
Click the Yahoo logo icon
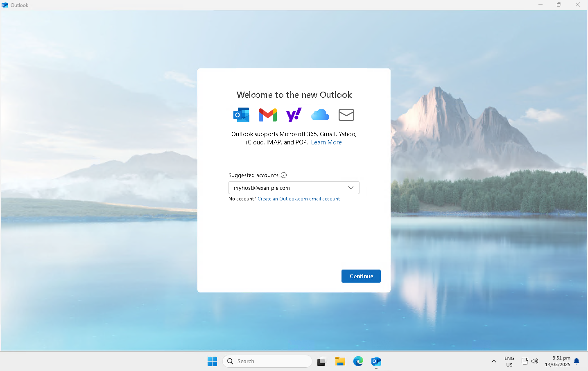coord(294,115)
